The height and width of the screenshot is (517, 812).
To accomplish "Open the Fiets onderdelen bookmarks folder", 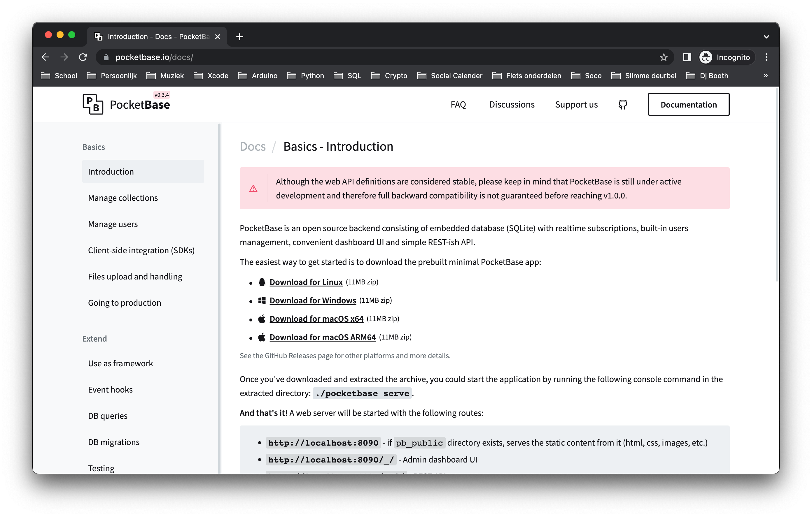I will [527, 75].
